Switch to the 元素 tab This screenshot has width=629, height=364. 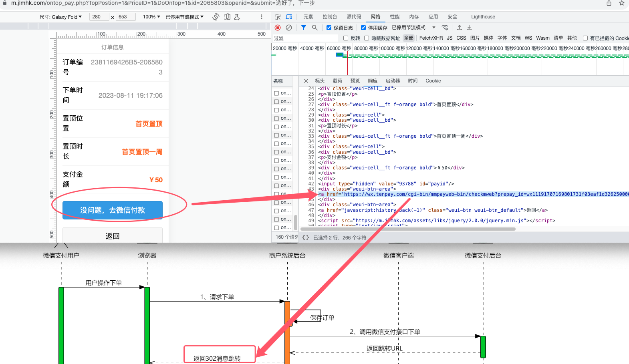[308, 17]
